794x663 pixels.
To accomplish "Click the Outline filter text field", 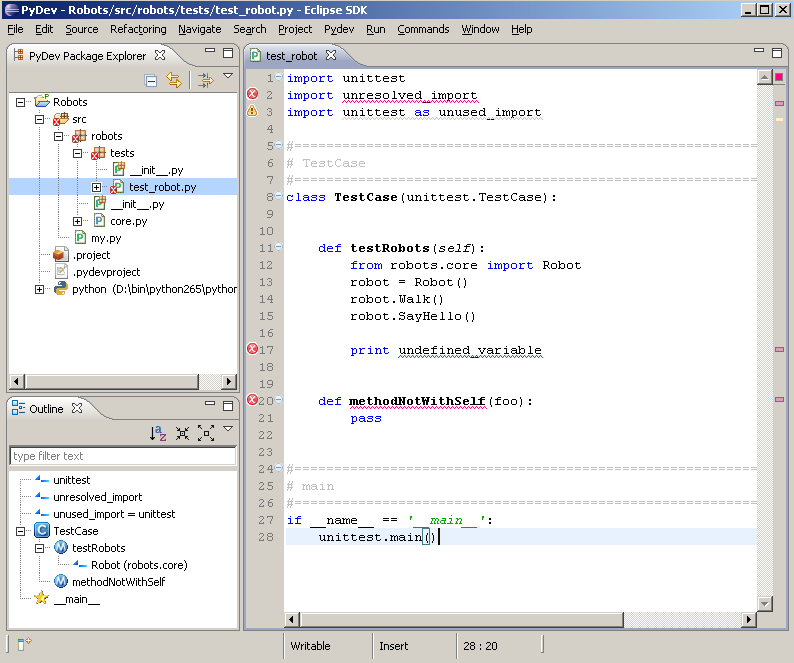I will [123, 456].
